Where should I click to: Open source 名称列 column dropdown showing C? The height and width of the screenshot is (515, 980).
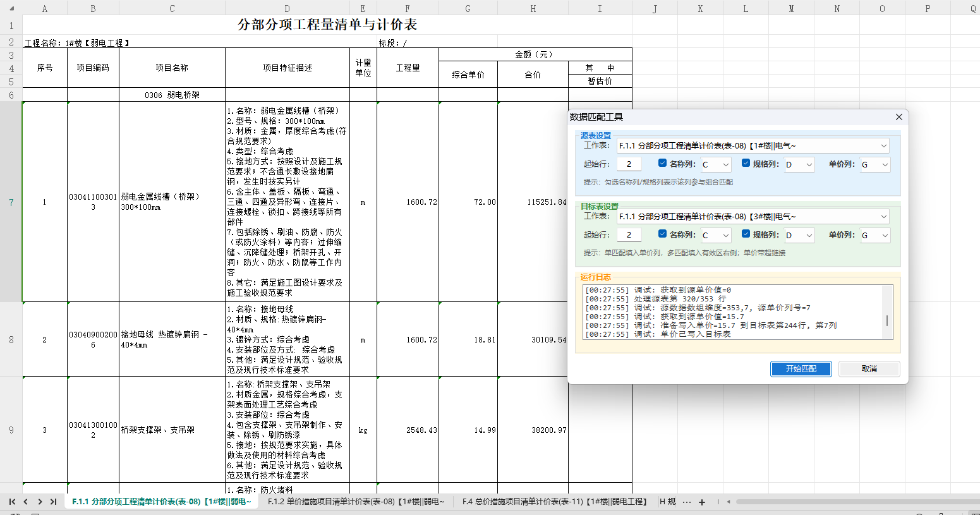[715, 164]
